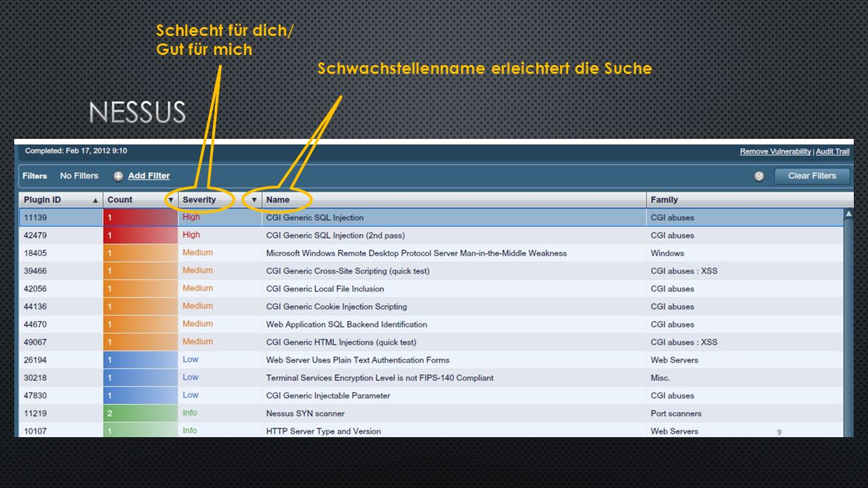
Task: Click the Windows family cell
Action: tap(667, 253)
